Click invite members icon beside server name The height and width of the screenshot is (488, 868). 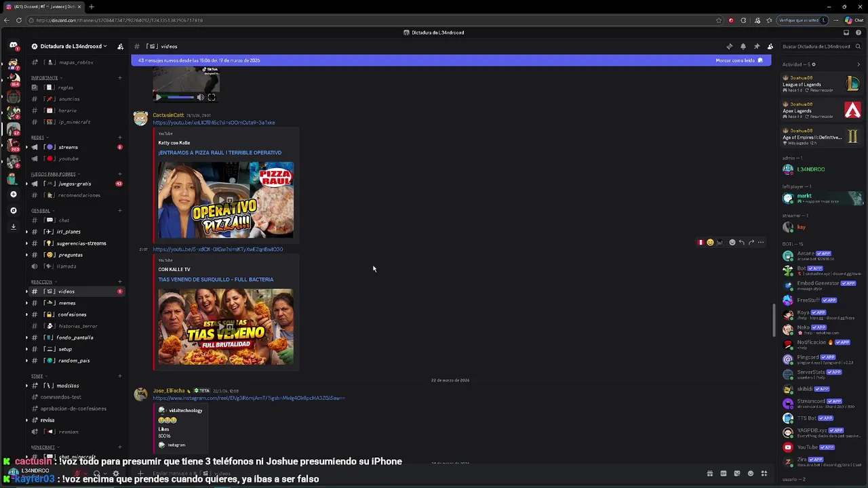click(120, 46)
